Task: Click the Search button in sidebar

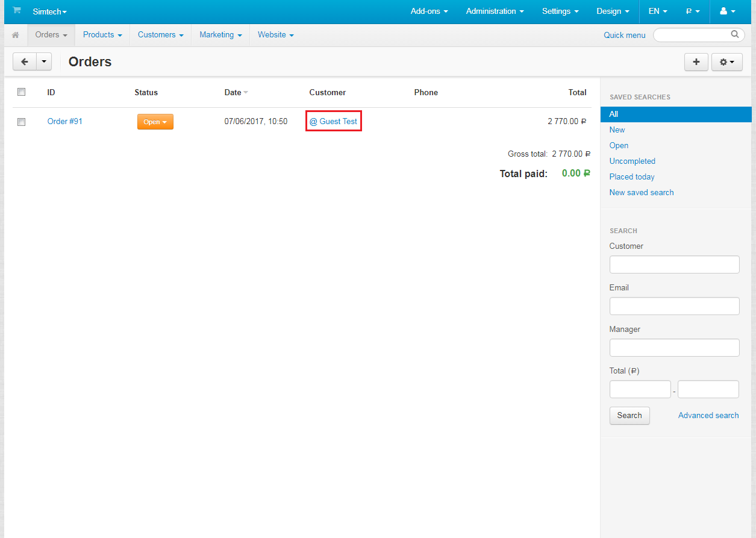Action: (x=629, y=415)
